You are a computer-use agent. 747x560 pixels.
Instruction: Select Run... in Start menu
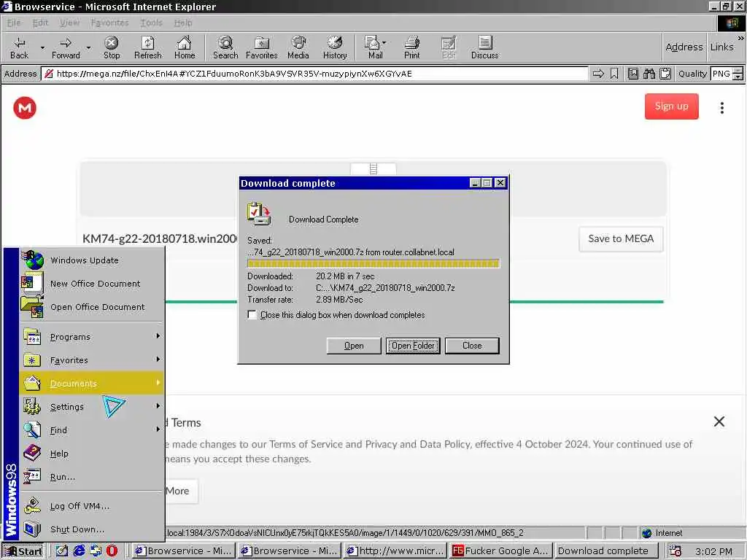pos(93,477)
